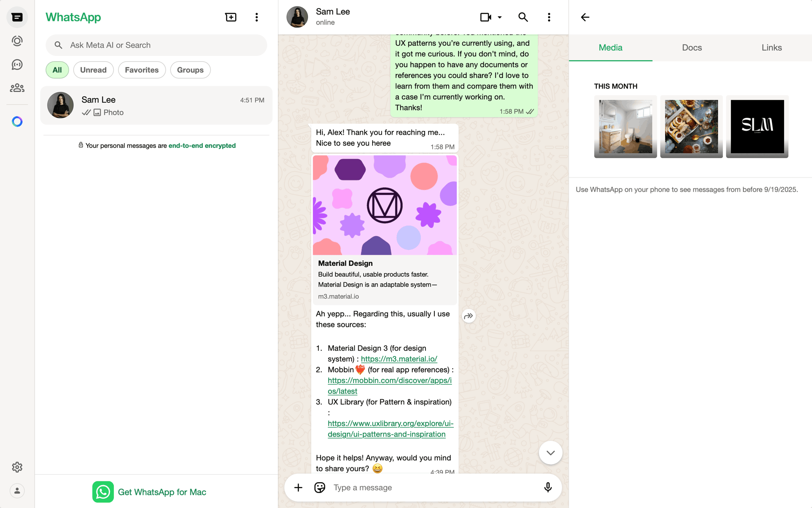Open the bathroom photo thumbnail
This screenshot has height=508, width=812.
(625, 127)
